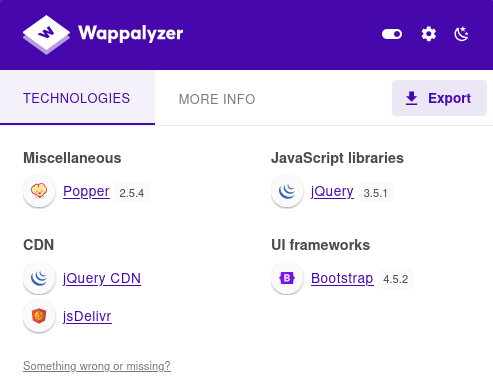
Task: Click jQuery version 3.5.1 badge
Action: pyautogui.click(x=376, y=193)
